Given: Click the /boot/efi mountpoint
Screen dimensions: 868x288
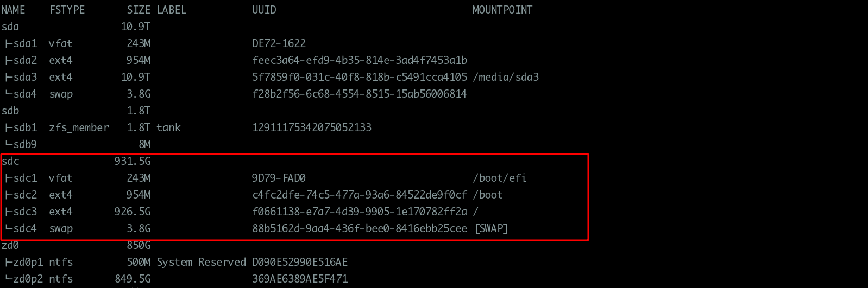Looking at the screenshot, I should [x=499, y=178].
